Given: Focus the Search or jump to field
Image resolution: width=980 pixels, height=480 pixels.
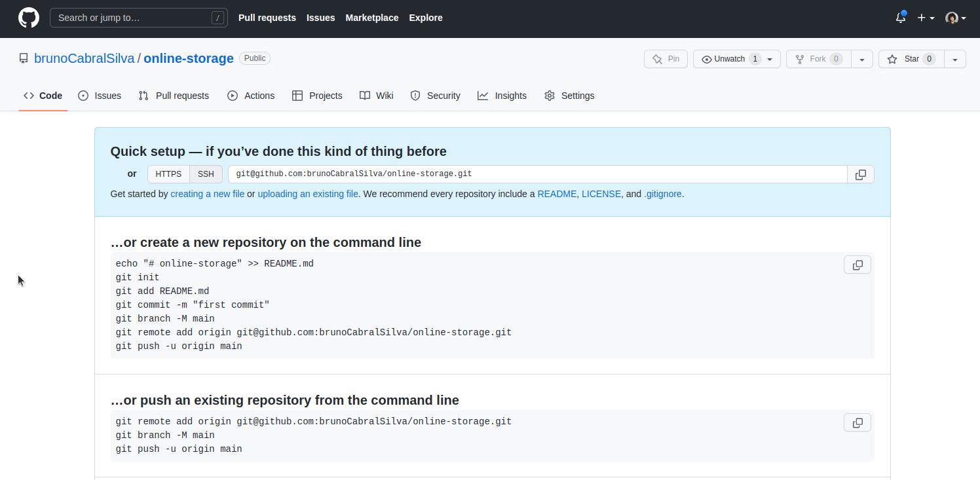Looking at the screenshot, I should tap(139, 18).
